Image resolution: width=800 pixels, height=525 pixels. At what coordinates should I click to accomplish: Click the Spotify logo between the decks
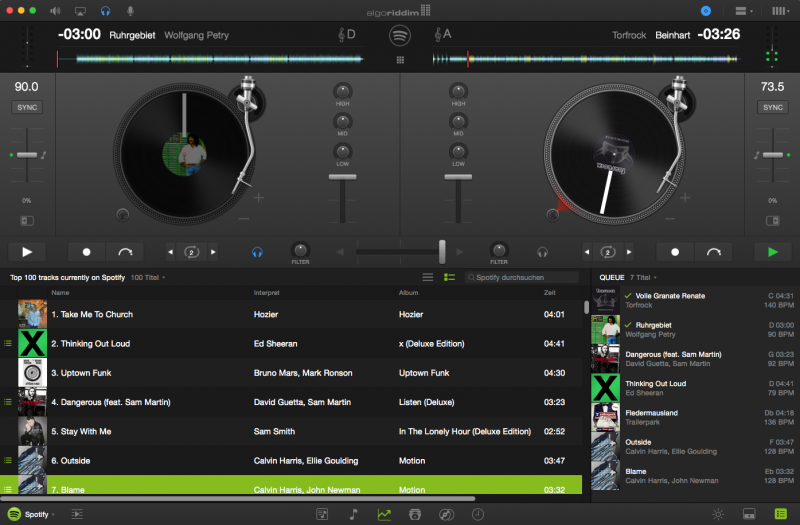pos(400,36)
